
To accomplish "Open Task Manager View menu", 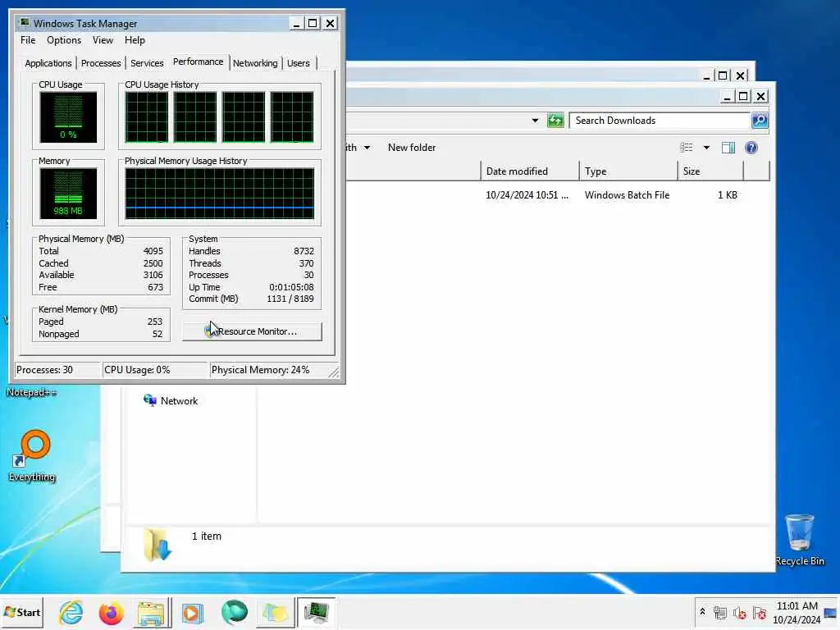I will pos(103,40).
